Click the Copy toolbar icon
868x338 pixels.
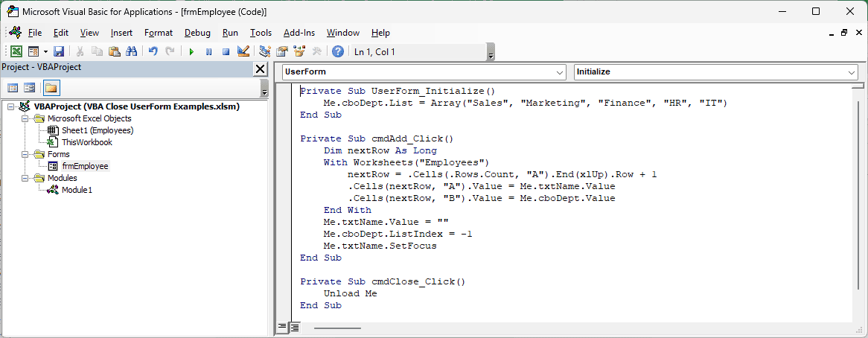[97, 51]
